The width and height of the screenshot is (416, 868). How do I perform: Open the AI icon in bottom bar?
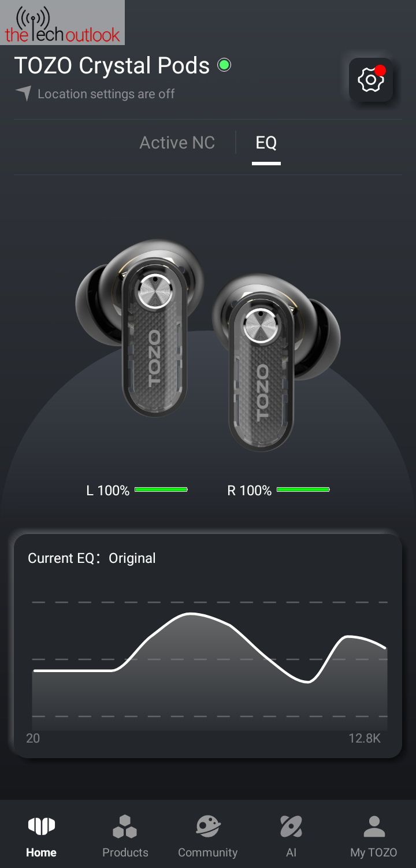click(291, 826)
